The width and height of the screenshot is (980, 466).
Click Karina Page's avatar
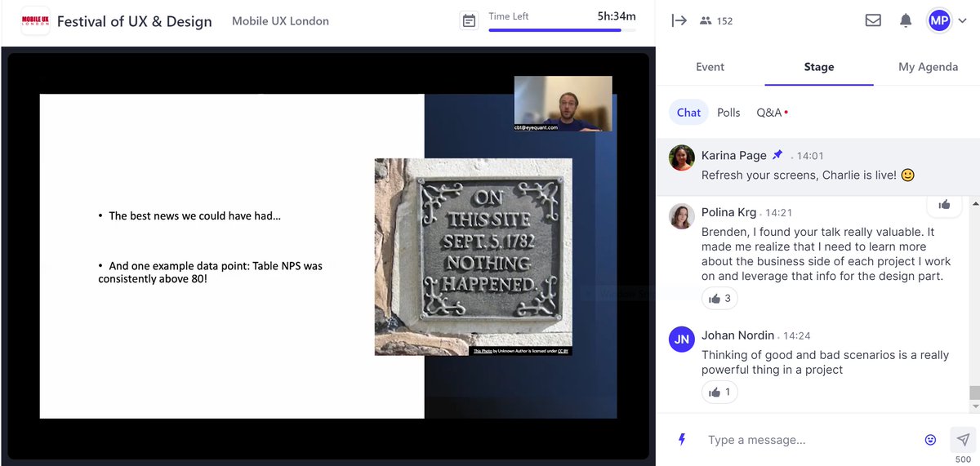(681, 158)
